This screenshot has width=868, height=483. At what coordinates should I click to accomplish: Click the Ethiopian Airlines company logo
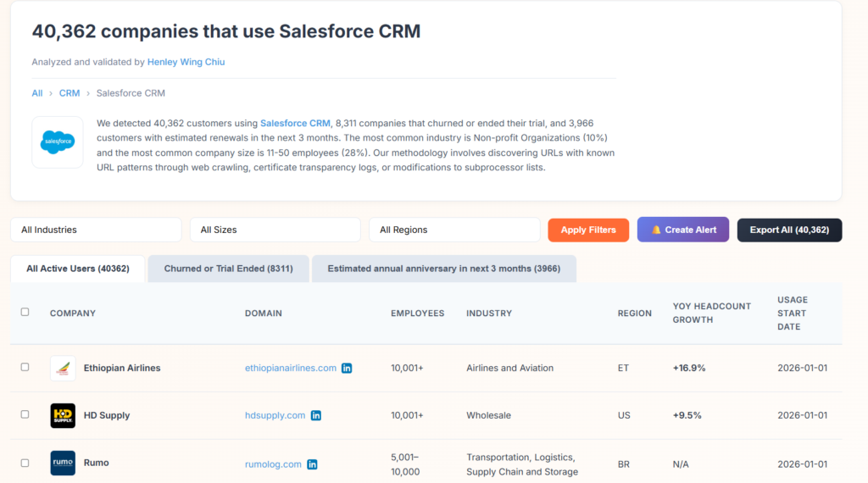pyautogui.click(x=63, y=369)
